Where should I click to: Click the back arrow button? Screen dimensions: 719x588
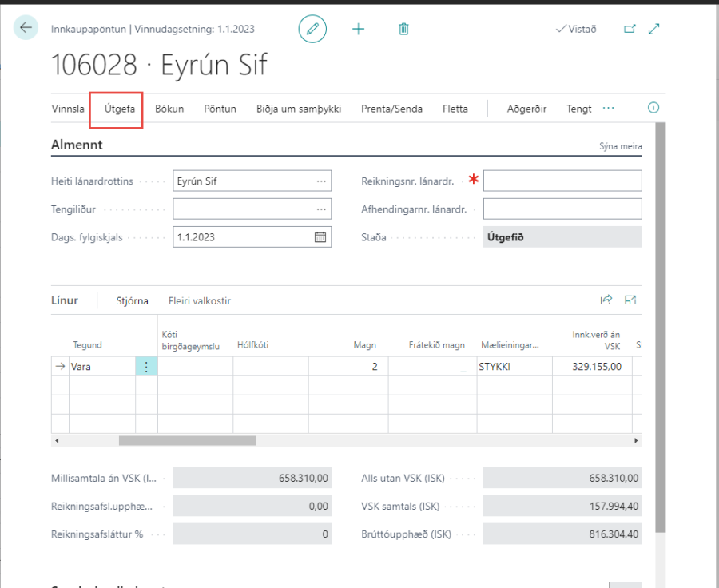pyautogui.click(x=26, y=28)
